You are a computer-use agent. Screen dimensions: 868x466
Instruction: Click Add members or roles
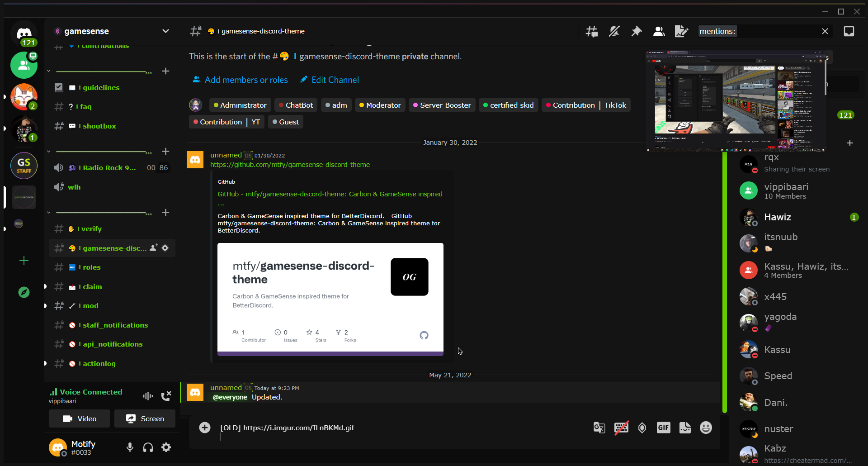[x=246, y=80]
